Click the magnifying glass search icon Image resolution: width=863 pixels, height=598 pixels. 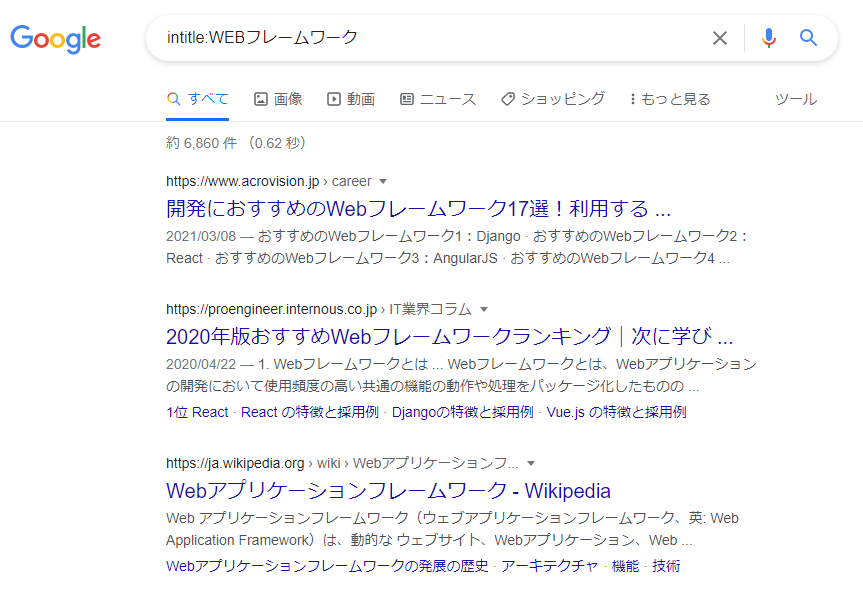pyautogui.click(x=809, y=38)
